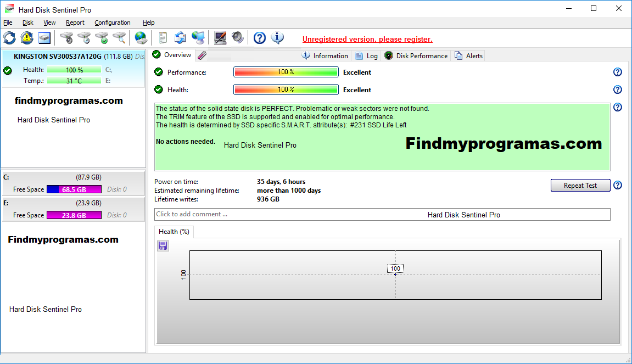Click the save floppy icon above the health chart
Image resolution: width=632 pixels, height=364 pixels.
click(x=163, y=245)
